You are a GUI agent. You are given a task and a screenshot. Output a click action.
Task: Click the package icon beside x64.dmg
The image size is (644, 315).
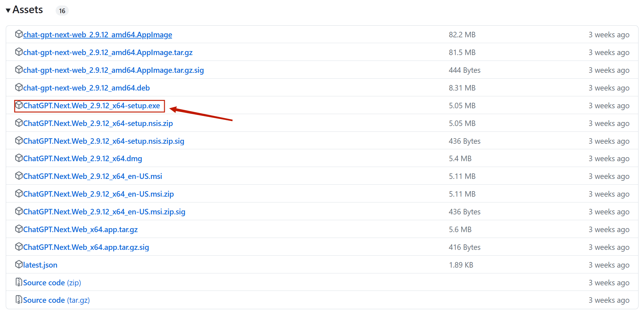[19, 158]
